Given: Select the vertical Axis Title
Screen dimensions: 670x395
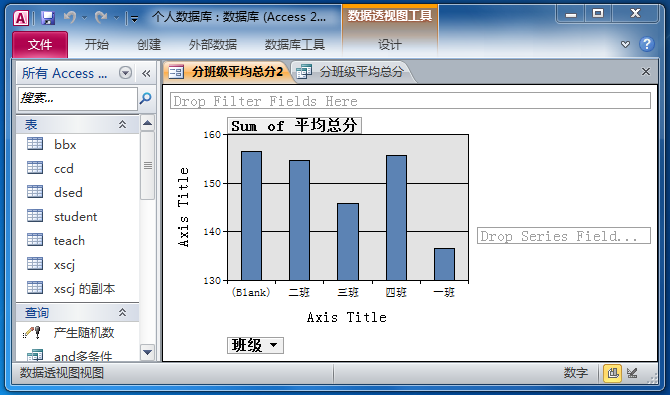Looking at the screenshot, I should click(183, 207).
